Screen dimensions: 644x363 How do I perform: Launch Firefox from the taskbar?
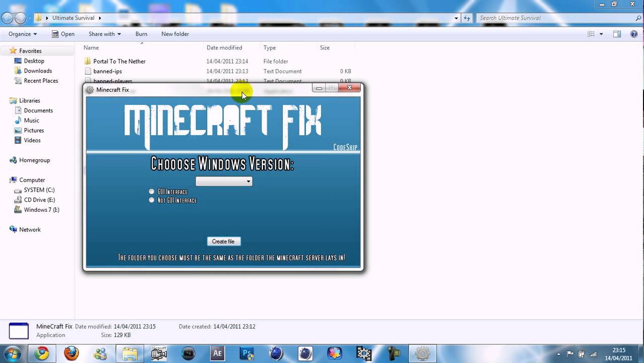[71, 353]
